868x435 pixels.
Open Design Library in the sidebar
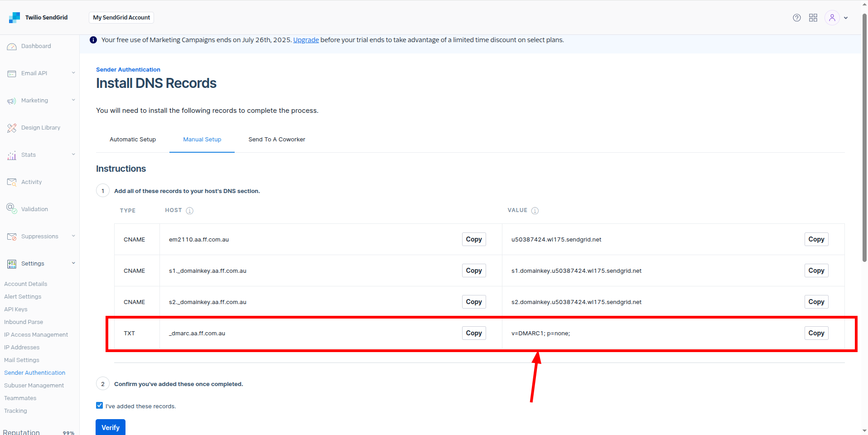point(41,128)
